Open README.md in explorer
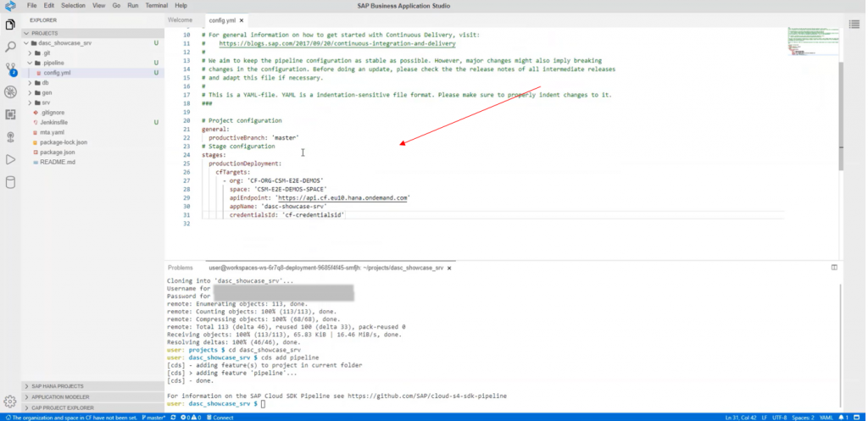The image size is (868, 421). point(57,163)
